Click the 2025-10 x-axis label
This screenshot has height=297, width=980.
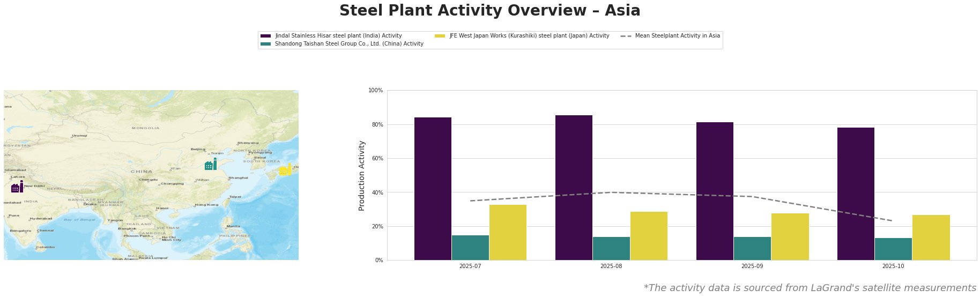point(893,266)
